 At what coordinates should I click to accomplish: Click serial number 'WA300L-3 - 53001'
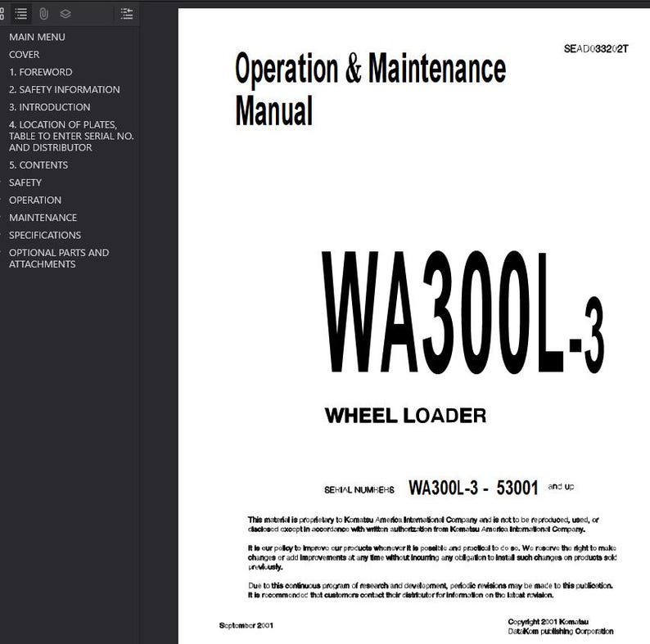[473, 488]
